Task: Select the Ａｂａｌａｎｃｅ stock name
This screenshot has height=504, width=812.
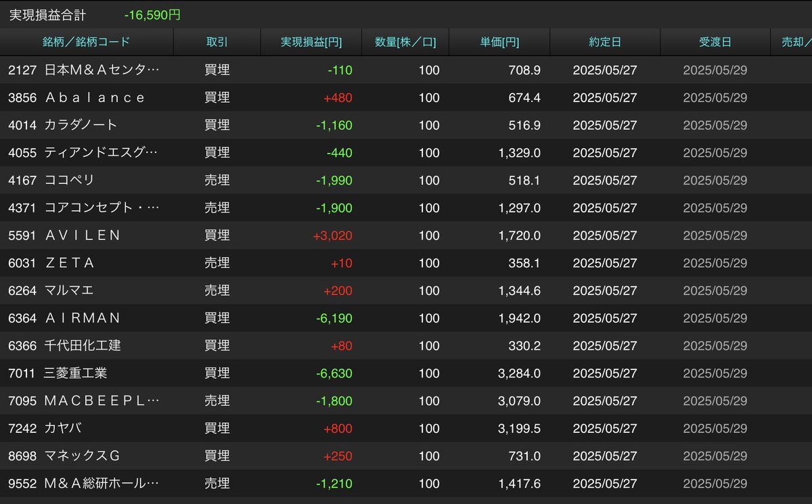Action: coord(95,97)
